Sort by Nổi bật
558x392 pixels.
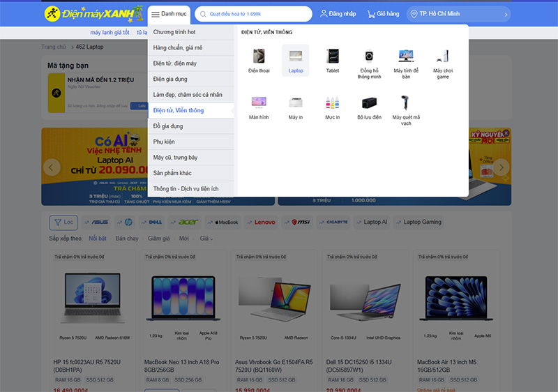(98, 239)
